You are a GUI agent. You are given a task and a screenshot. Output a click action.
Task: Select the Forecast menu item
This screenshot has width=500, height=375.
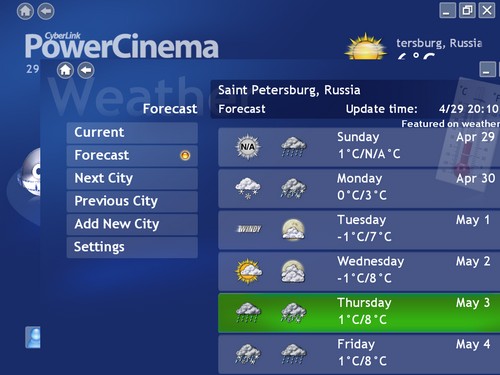(132, 156)
